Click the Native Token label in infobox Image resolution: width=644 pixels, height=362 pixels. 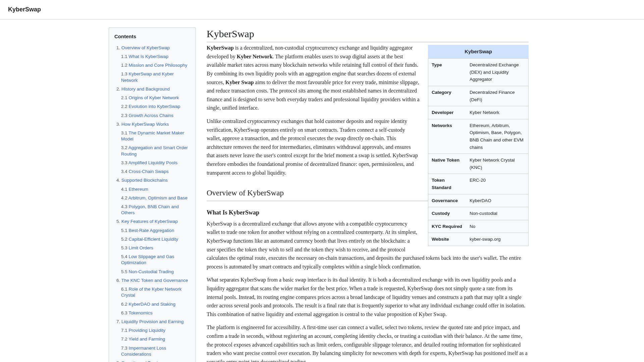pyautogui.click(x=445, y=160)
